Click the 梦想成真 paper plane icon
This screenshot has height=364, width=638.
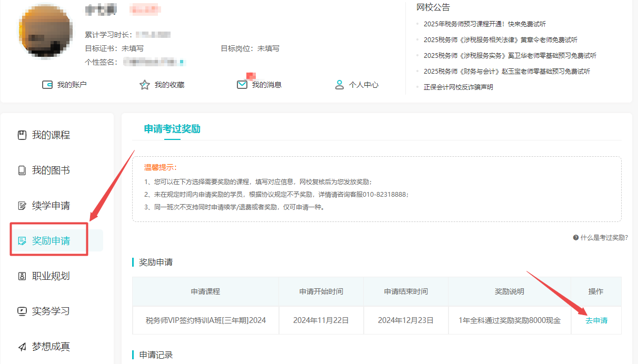pyautogui.click(x=22, y=347)
